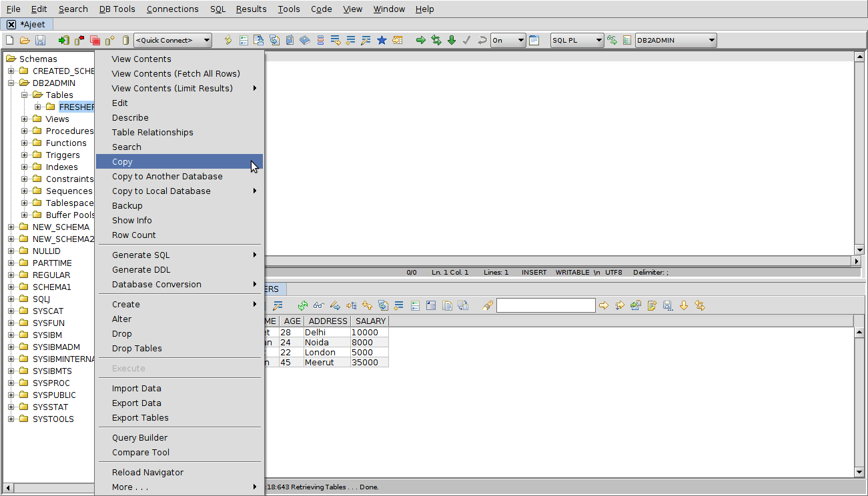Click the SALARY column header
Viewport: 868px width, 496px height.
[x=370, y=321]
